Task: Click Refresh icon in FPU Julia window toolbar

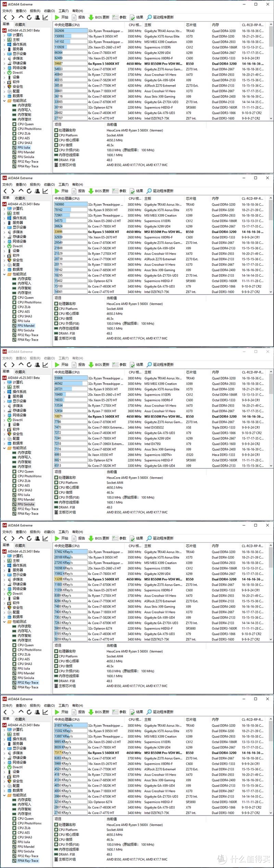Action: 29,17
